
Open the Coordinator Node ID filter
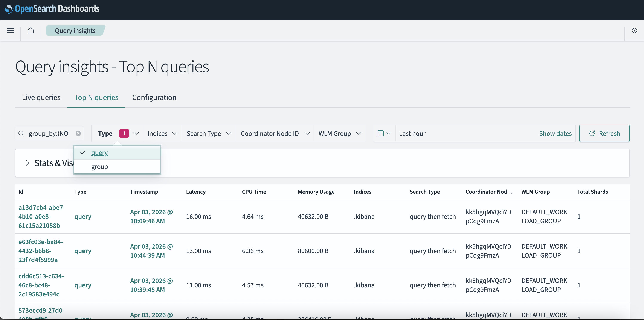point(275,134)
